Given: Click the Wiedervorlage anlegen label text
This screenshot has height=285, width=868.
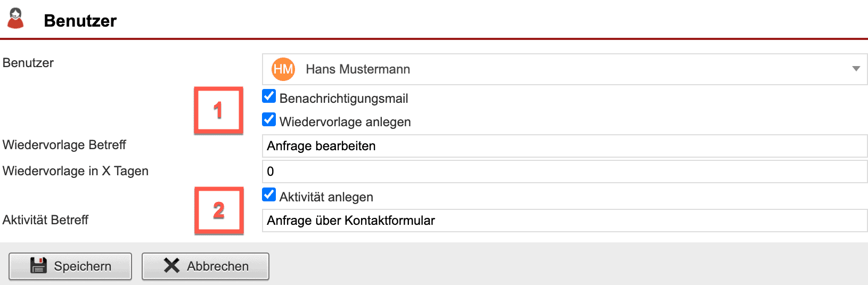Looking at the screenshot, I should [x=345, y=122].
